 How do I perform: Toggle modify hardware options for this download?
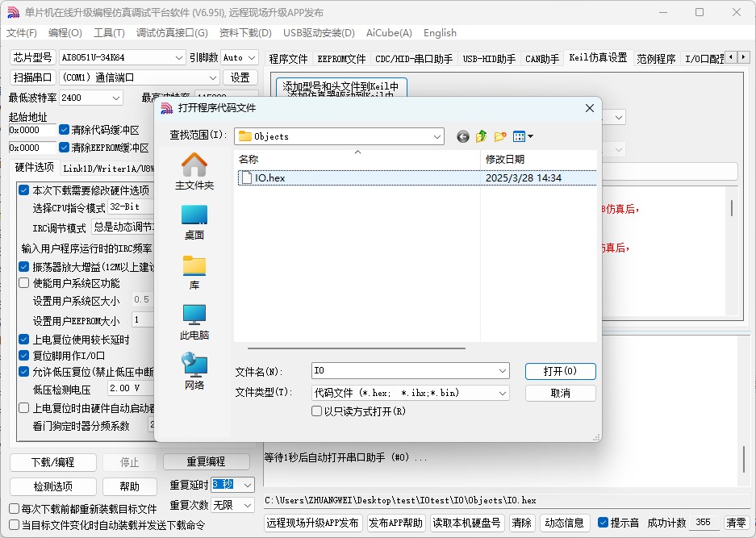point(23,190)
